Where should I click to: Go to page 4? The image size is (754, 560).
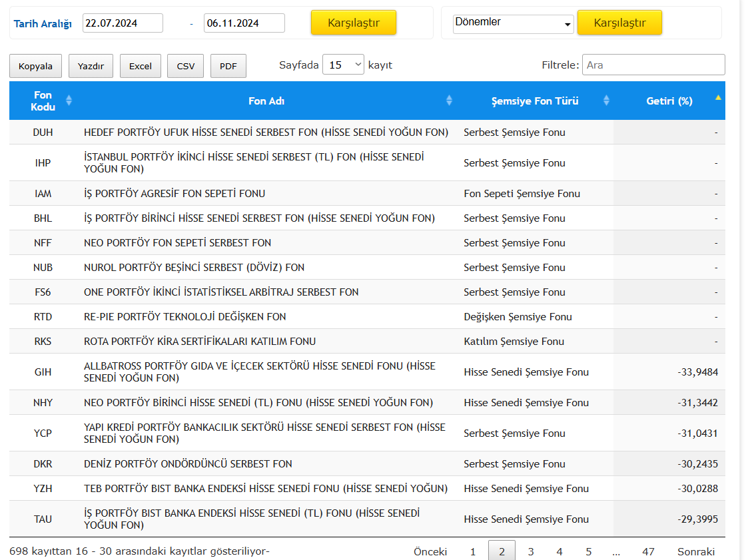[560, 551]
